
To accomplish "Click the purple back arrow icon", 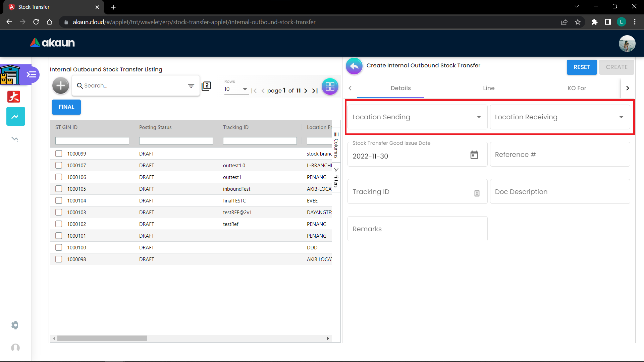I will 354,66.
